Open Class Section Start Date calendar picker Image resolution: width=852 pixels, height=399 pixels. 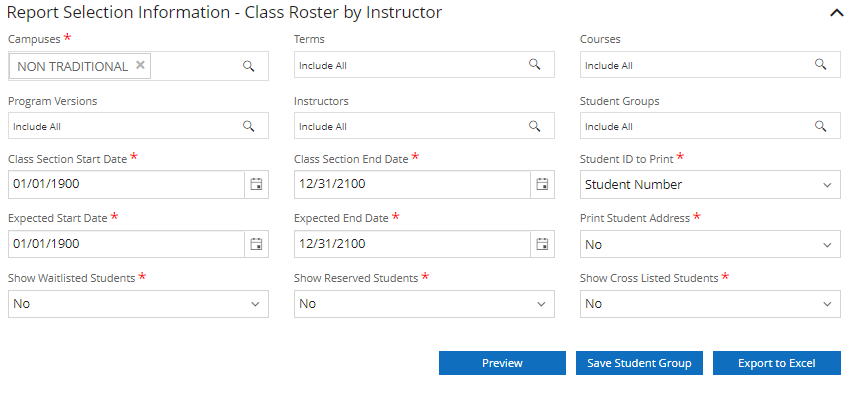point(256,184)
